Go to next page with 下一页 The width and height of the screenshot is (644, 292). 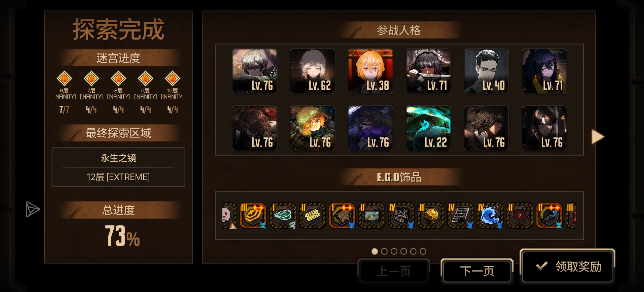(477, 271)
